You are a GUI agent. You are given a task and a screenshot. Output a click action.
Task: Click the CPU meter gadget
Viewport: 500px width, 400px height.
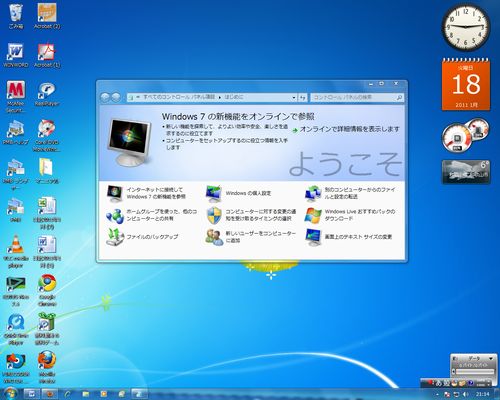(466, 135)
